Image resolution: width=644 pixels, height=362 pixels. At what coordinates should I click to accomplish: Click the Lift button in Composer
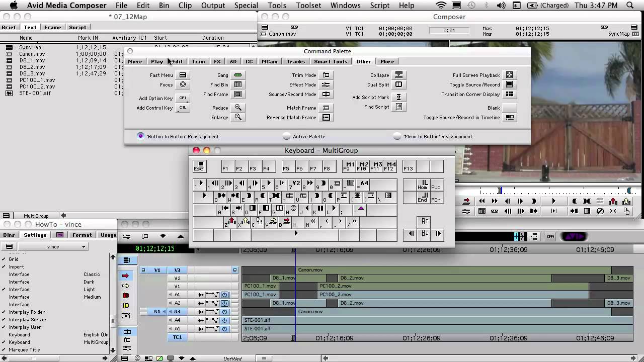(x=613, y=201)
